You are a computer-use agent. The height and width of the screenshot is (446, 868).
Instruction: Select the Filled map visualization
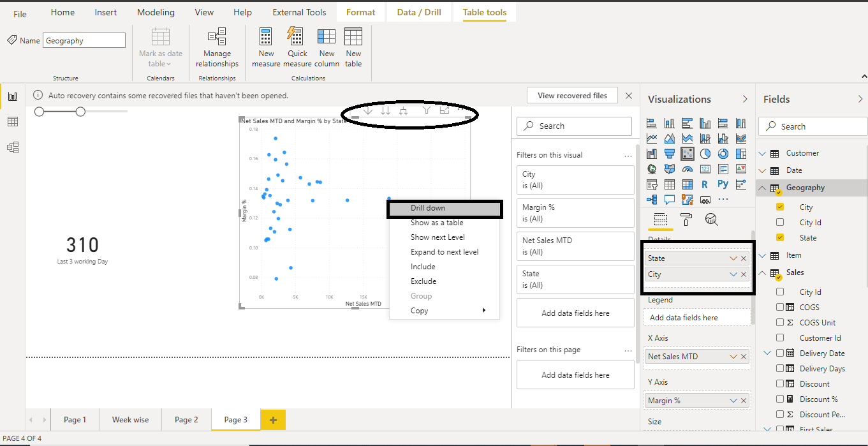point(670,169)
